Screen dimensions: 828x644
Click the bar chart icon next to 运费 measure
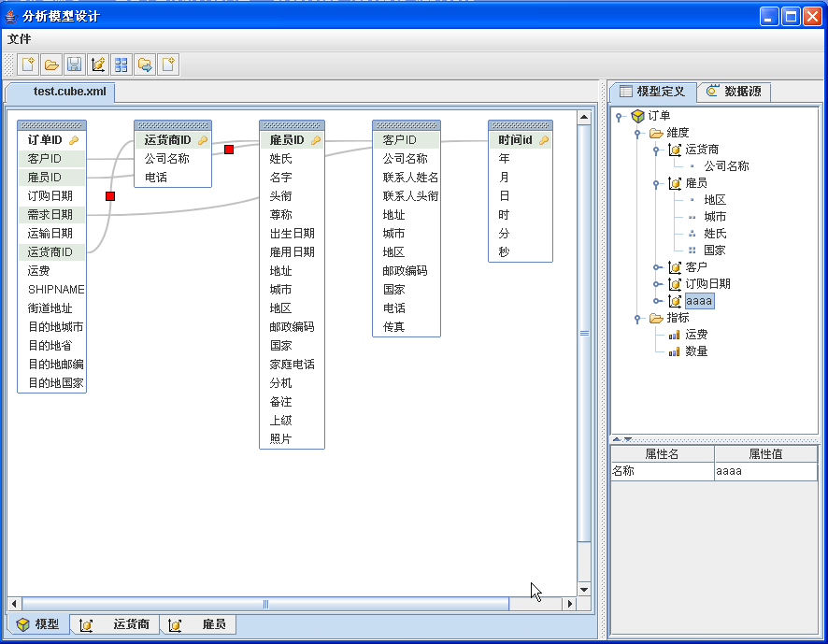(x=675, y=335)
